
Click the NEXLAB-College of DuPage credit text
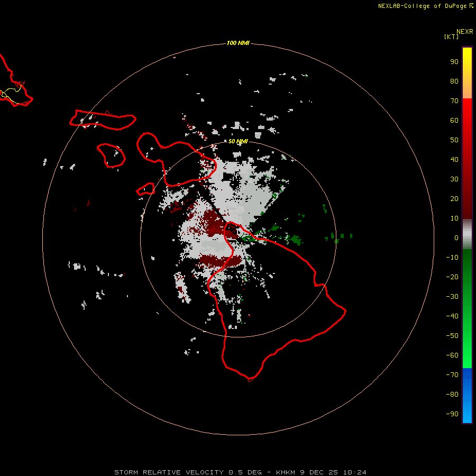[x=426, y=6]
